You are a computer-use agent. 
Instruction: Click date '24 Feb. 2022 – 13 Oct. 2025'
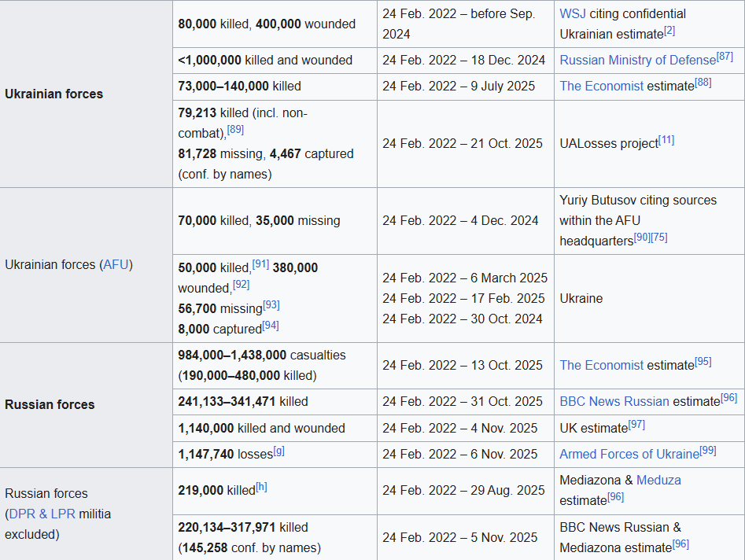(463, 365)
